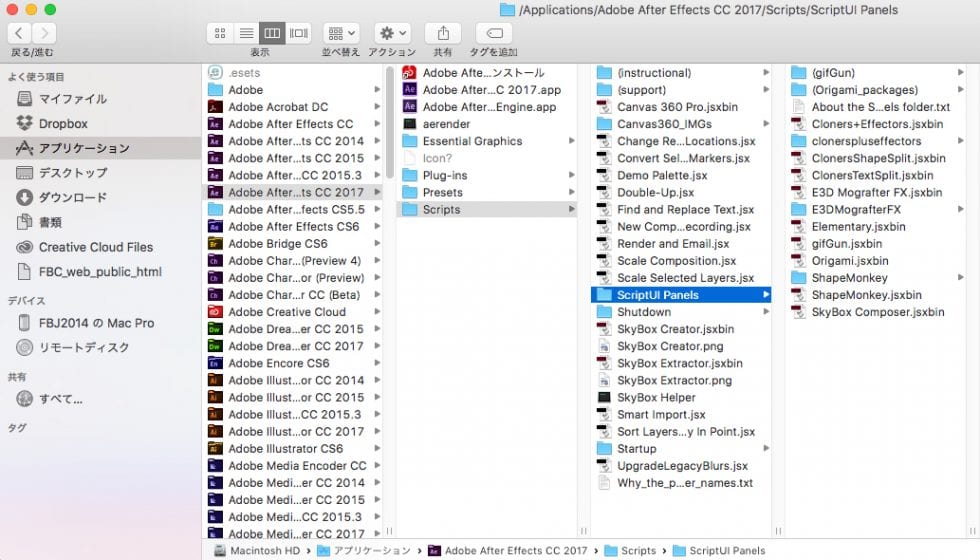Select the gifGun.jsxbin file

point(846,244)
